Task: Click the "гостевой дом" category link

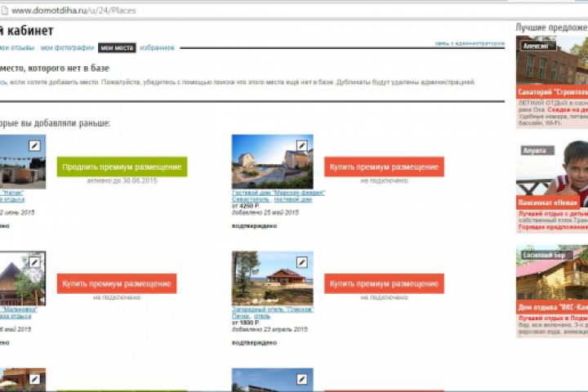Action: pyautogui.click(x=293, y=199)
